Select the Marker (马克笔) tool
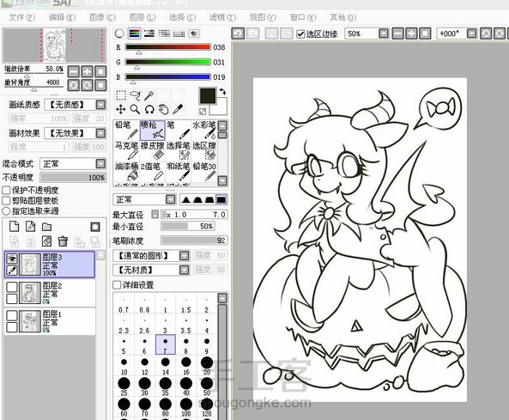 [126, 150]
